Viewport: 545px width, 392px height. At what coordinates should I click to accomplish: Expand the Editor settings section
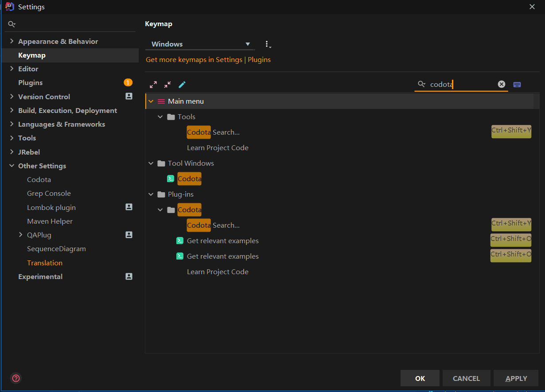[12, 69]
